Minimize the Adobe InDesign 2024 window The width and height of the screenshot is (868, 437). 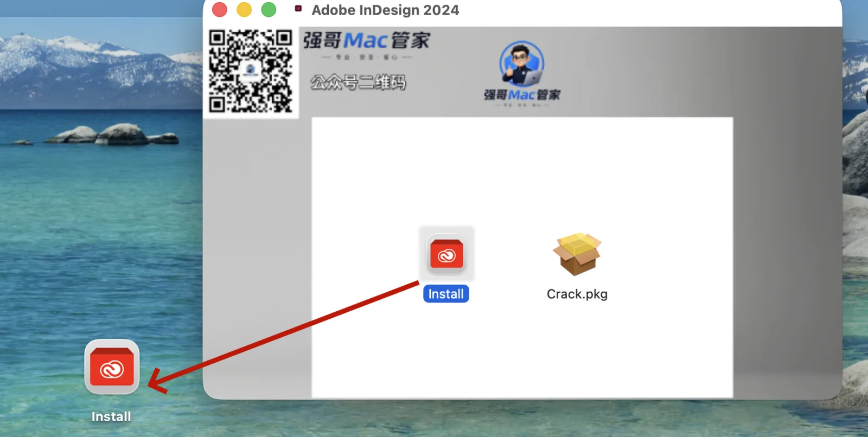[244, 10]
